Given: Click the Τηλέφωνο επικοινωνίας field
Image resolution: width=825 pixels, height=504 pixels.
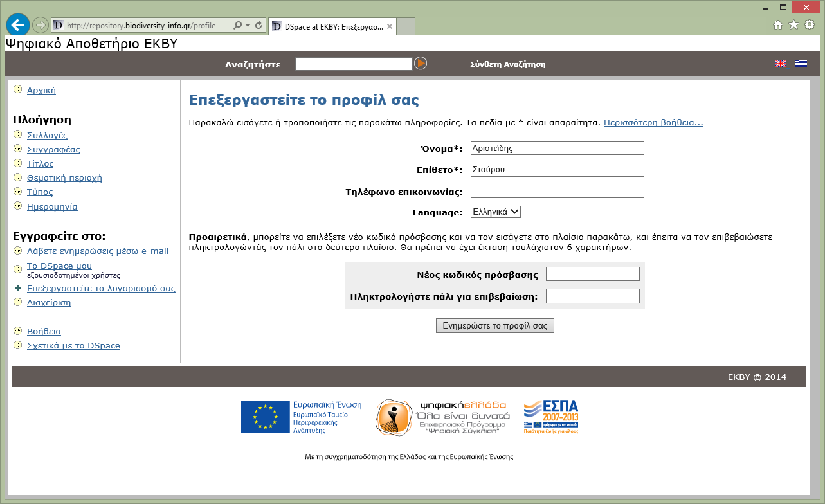Looking at the screenshot, I should point(558,191).
